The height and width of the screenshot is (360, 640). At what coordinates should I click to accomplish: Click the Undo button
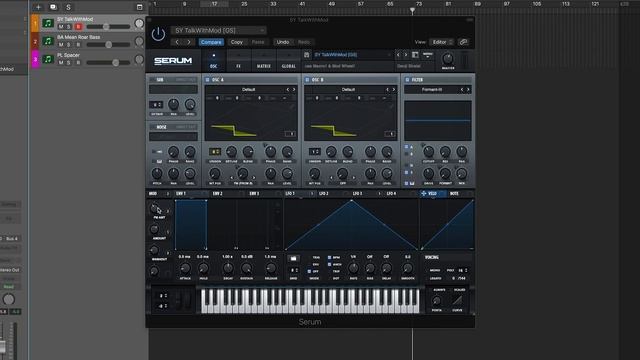click(x=282, y=42)
